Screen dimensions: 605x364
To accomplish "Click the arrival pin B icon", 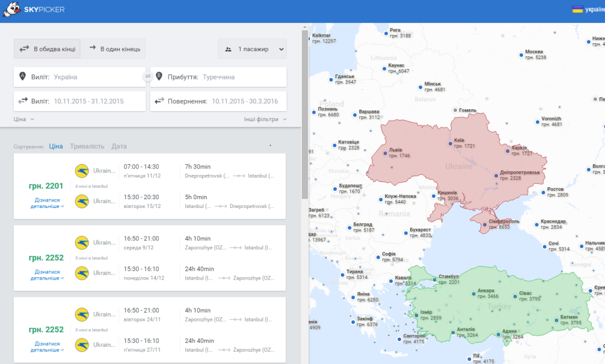I will (x=159, y=76).
